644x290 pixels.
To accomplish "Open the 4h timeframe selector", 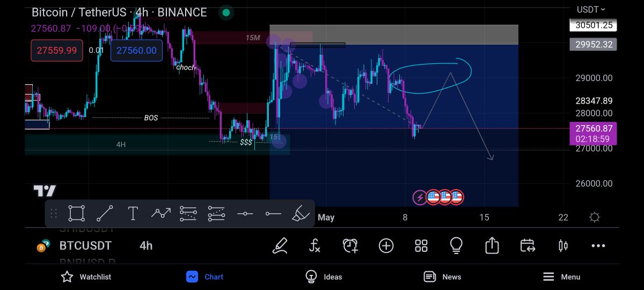I will (146, 246).
